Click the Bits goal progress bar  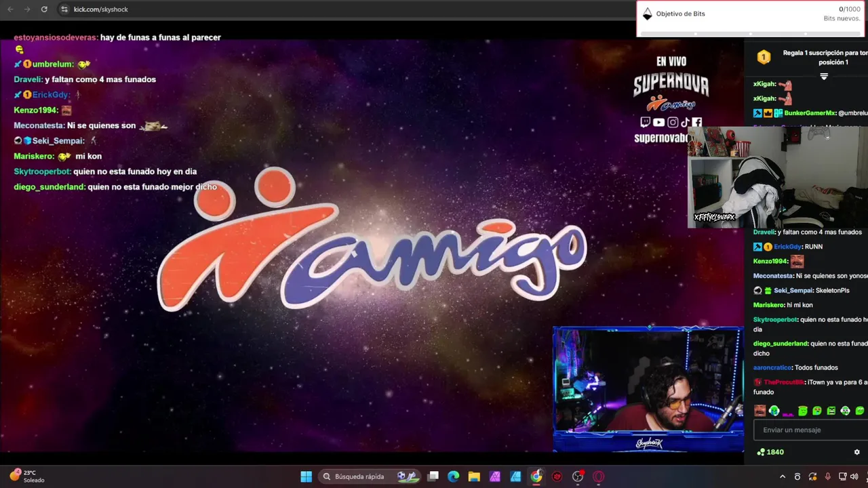751,33
